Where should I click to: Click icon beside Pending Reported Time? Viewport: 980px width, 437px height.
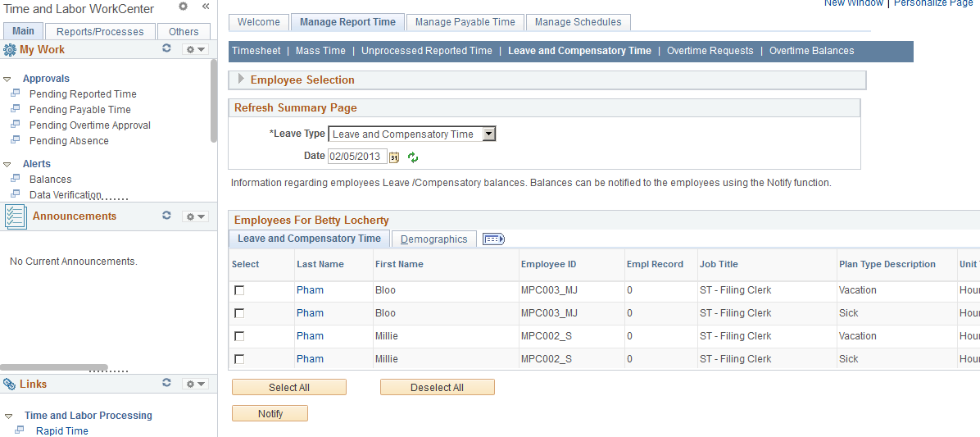(x=16, y=93)
